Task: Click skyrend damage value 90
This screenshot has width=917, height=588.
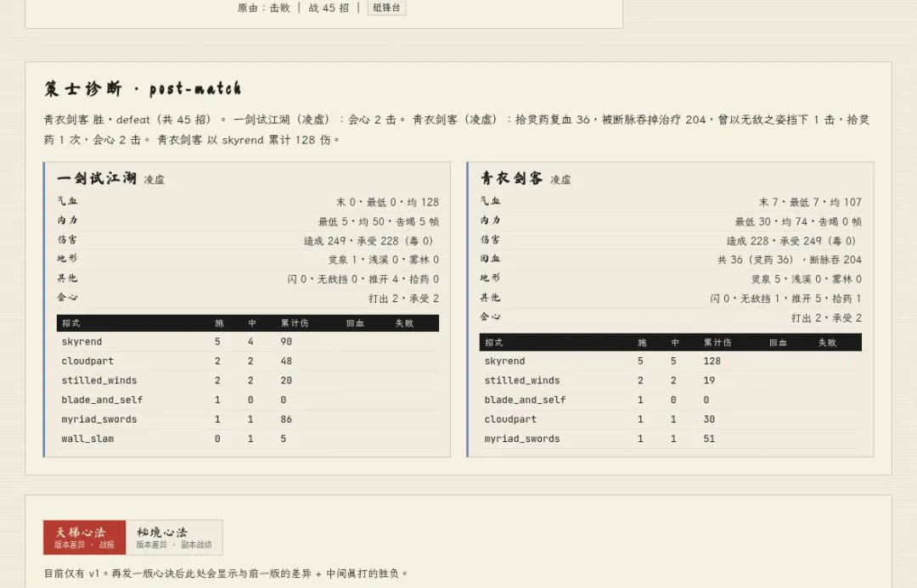Action: (286, 342)
